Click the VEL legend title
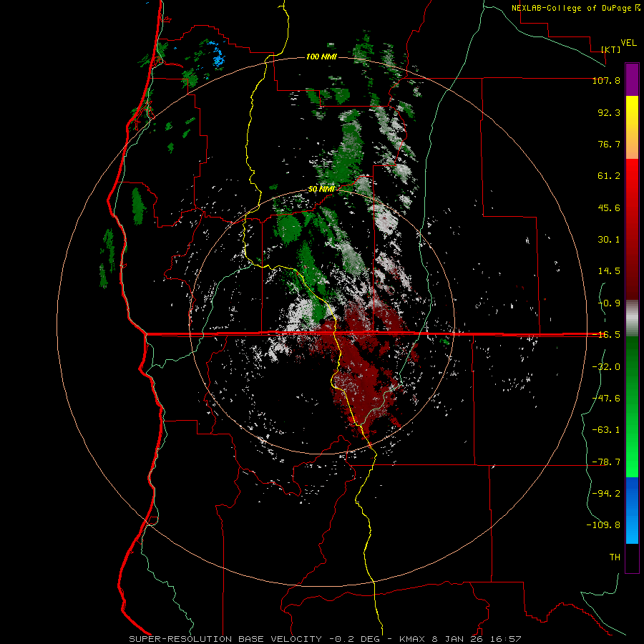Viewport: 644px width, 644px height. tap(628, 43)
